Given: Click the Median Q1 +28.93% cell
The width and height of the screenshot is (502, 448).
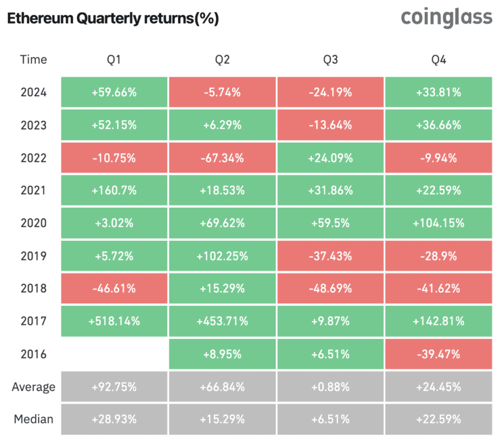Looking at the screenshot, I should pyautogui.click(x=114, y=419).
